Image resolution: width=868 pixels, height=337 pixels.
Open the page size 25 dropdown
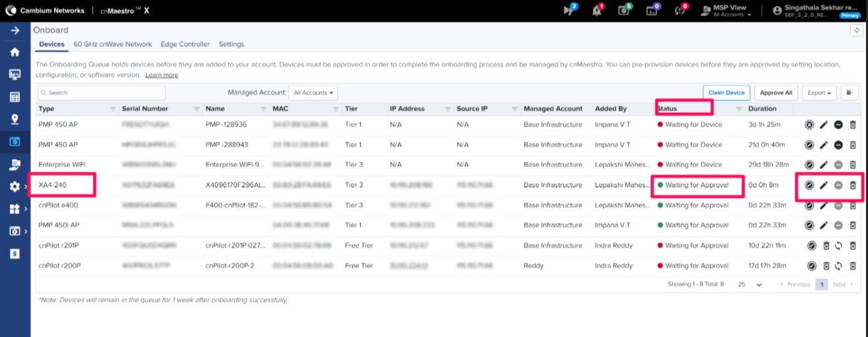[x=750, y=284]
